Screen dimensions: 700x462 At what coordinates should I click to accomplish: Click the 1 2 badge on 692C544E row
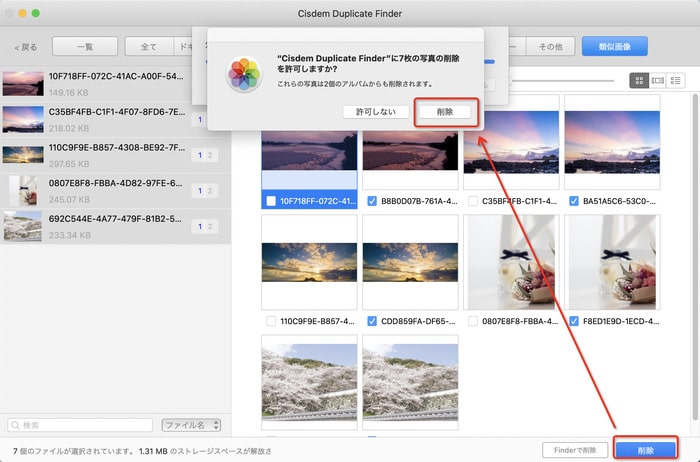[x=205, y=226]
